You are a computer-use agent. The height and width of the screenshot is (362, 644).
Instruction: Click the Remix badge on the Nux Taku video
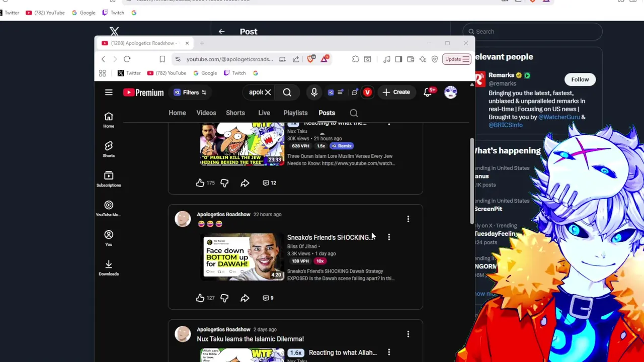(341, 146)
